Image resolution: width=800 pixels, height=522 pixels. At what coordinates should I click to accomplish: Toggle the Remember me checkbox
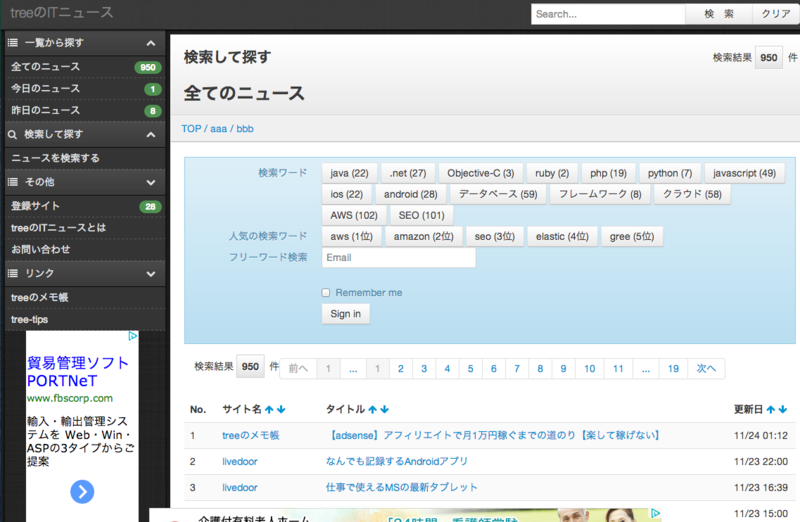[326, 292]
